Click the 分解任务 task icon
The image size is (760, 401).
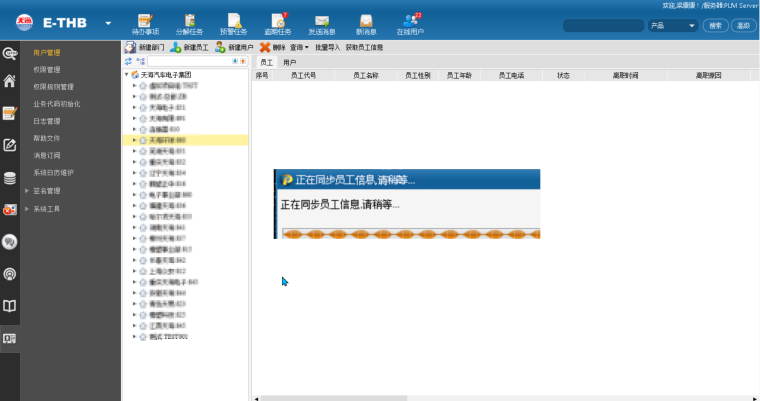(190, 21)
